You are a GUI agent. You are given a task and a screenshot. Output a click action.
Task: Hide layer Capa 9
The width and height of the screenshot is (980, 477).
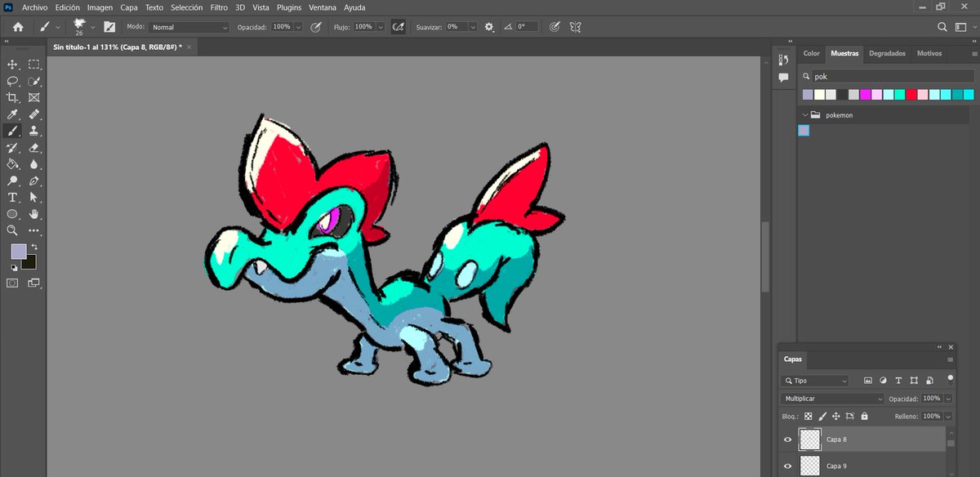[788, 466]
